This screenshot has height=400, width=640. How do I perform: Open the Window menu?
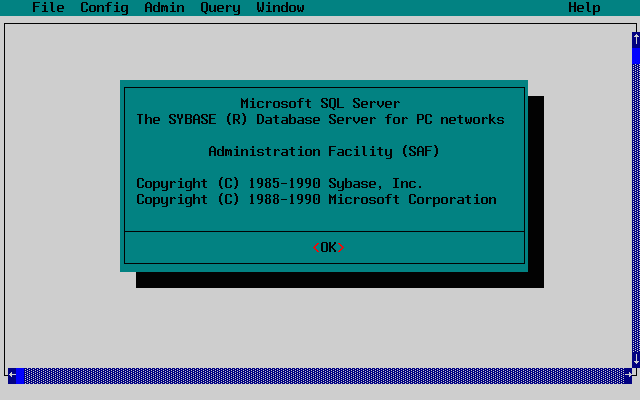click(x=280, y=7)
